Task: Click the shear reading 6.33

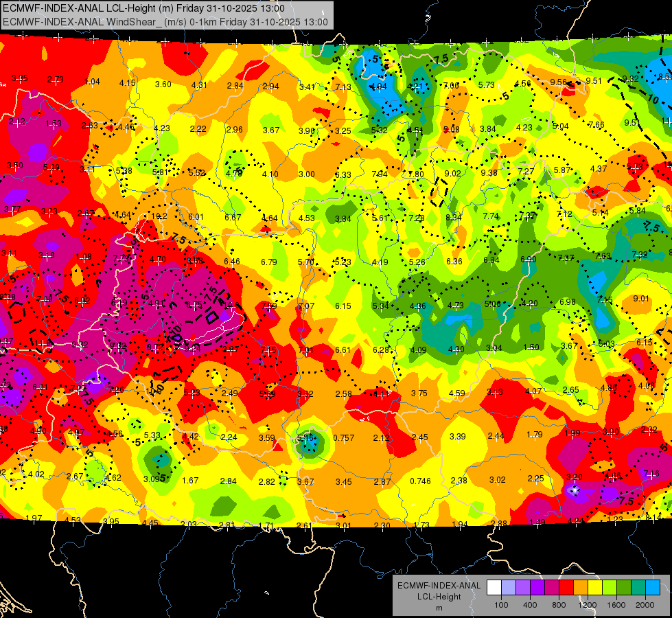Action: (x=343, y=174)
